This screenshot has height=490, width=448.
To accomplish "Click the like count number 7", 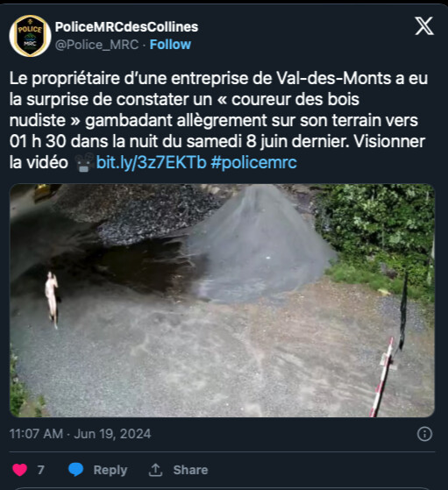I will click(40, 470).
